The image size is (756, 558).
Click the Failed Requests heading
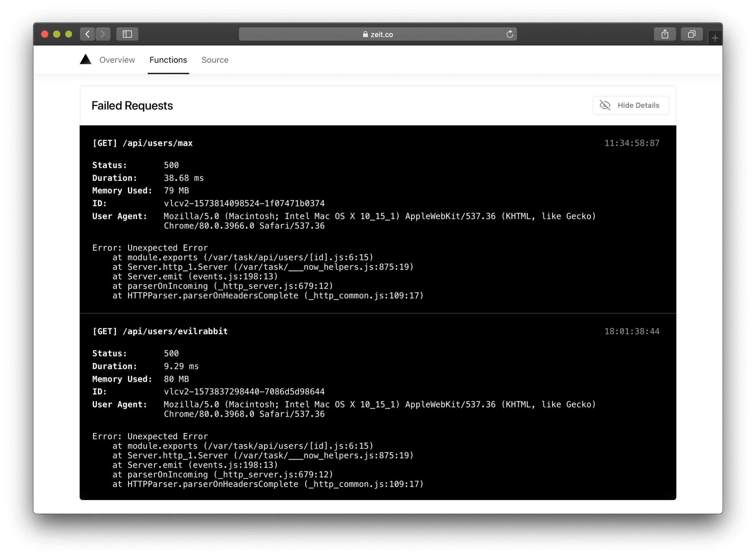tap(132, 106)
